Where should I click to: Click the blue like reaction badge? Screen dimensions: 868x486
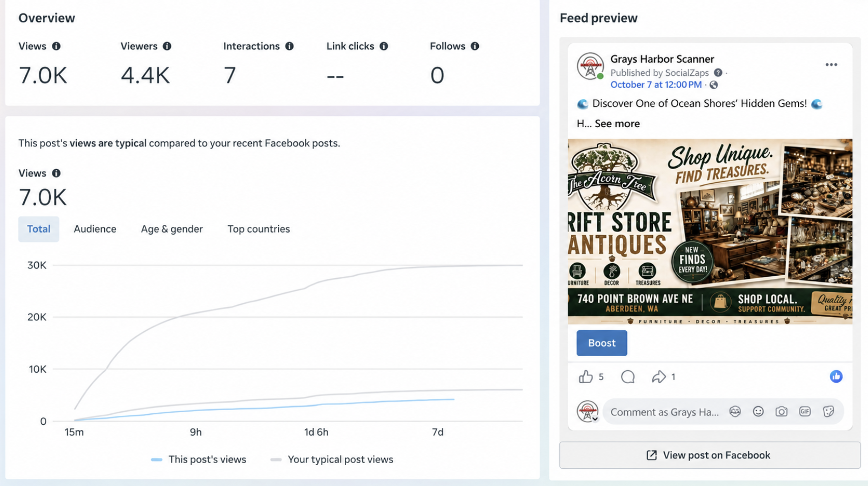836,377
